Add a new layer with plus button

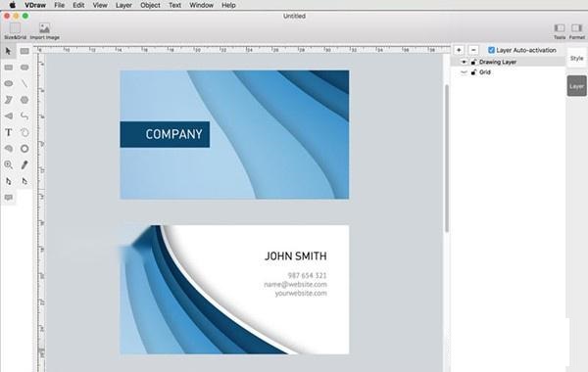point(459,50)
